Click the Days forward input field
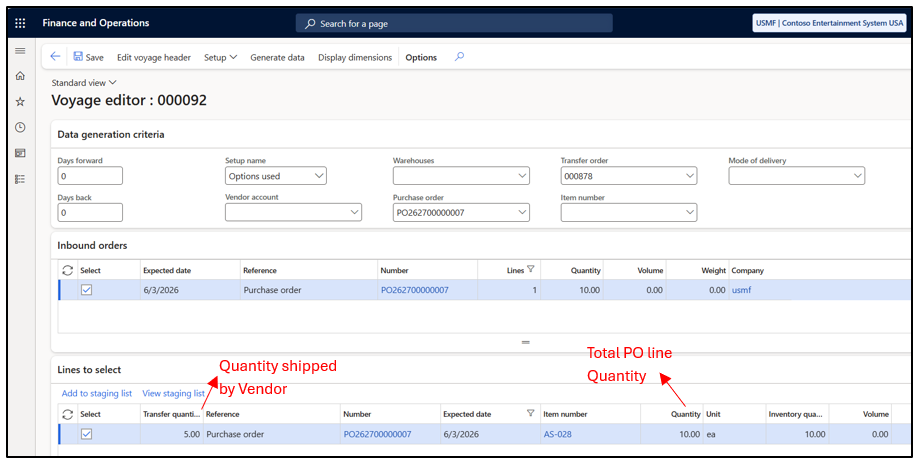 [x=90, y=176]
